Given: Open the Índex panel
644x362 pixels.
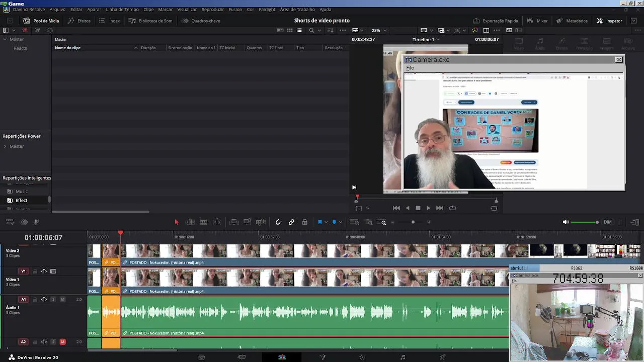Looking at the screenshot, I should pos(109,21).
